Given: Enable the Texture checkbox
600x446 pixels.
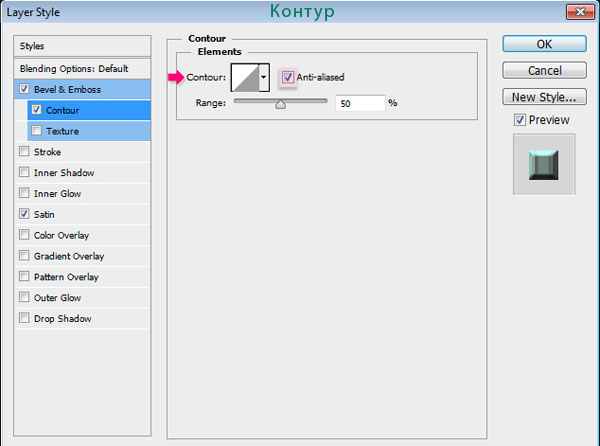Looking at the screenshot, I should 36,130.
